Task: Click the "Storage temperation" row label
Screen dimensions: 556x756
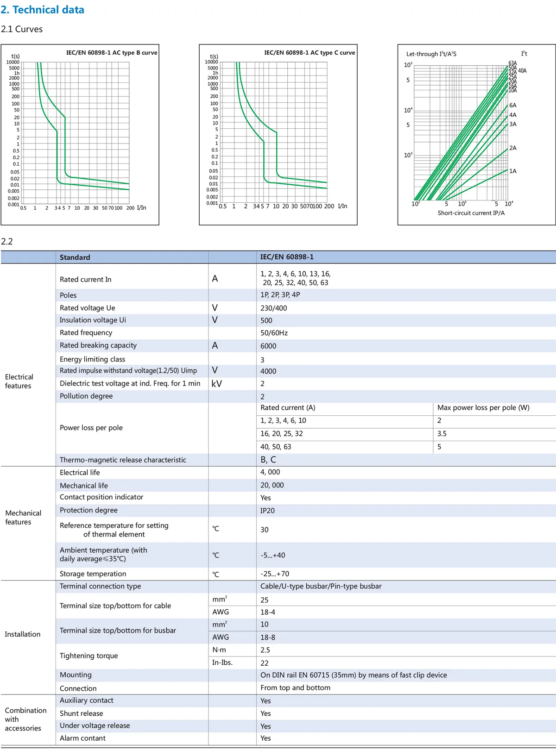Action: (93, 574)
